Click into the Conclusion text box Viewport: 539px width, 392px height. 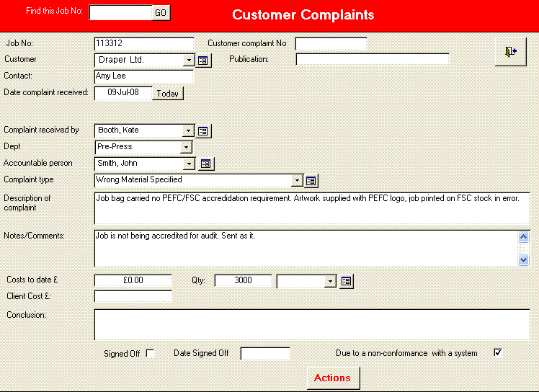click(x=311, y=324)
